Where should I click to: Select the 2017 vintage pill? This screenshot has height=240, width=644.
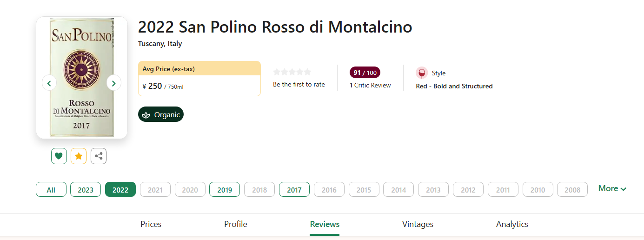tap(294, 189)
